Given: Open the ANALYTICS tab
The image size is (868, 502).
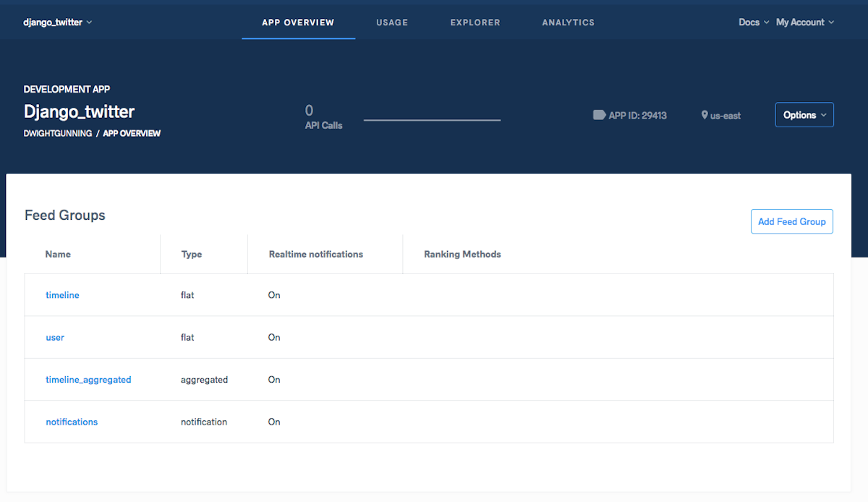Looking at the screenshot, I should pyautogui.click(x=568, y=22).
